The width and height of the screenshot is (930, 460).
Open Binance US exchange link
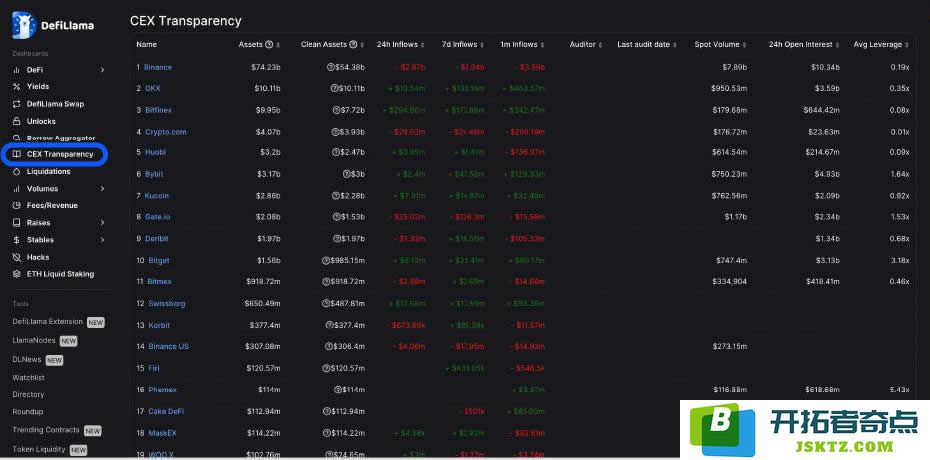click(x=168, y=346)
